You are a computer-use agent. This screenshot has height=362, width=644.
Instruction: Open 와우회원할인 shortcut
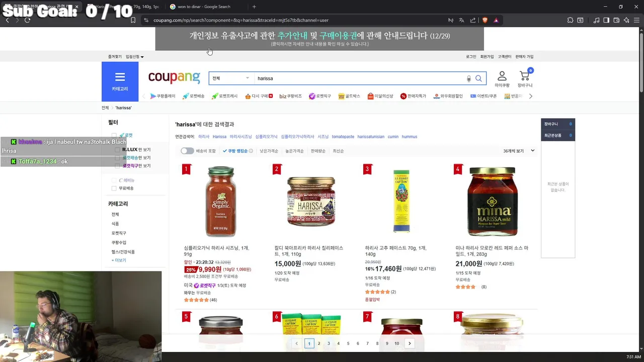point(448,96)
